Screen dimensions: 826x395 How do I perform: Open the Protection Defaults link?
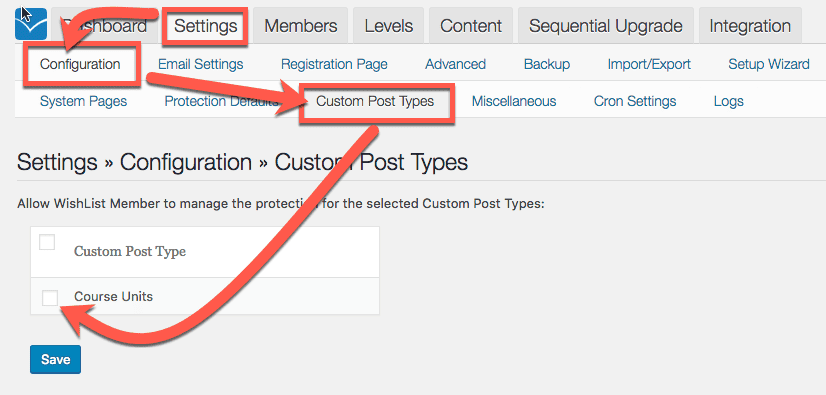point(221,101)
